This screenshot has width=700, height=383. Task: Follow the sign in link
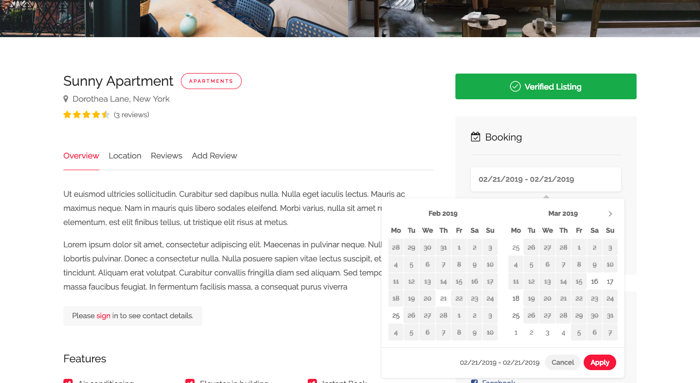coord(103,316)
